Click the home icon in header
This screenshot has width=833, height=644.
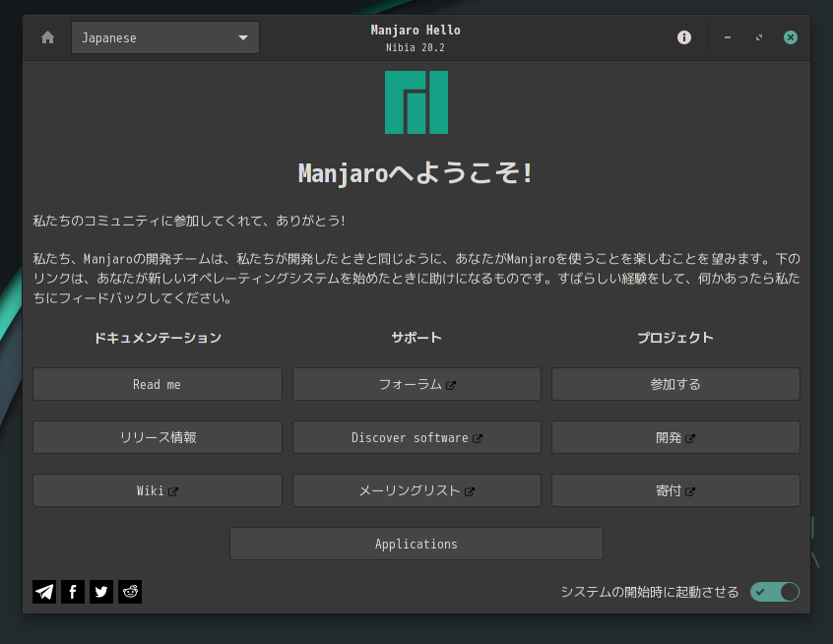[x=48, y=37]
